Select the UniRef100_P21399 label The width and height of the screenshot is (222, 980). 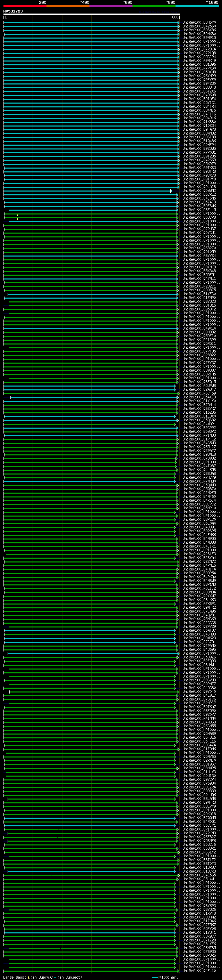[x=199, y=340]
